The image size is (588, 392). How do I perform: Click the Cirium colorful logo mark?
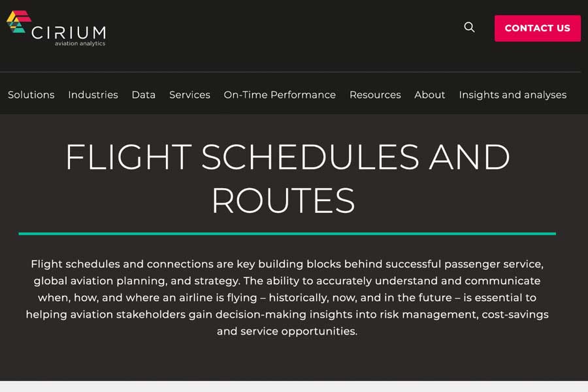[18, 22]
